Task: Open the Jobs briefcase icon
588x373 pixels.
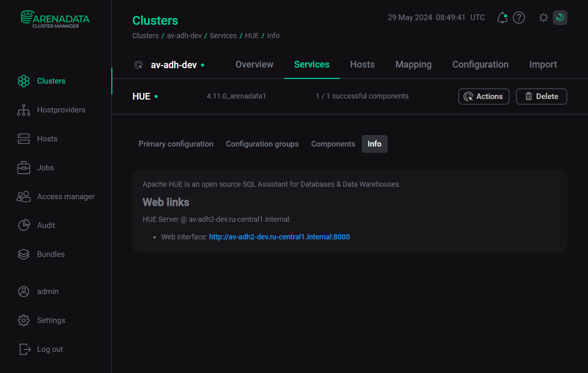Action: coord(24,168)
